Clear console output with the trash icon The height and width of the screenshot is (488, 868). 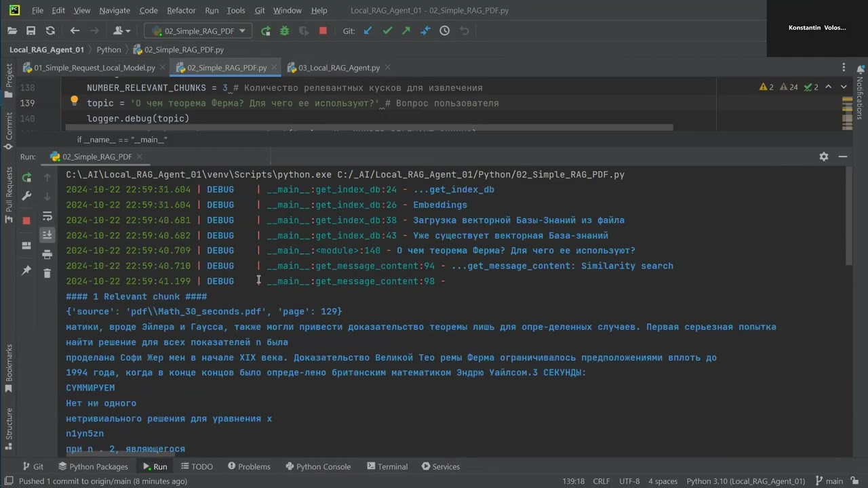coord(47,273)
